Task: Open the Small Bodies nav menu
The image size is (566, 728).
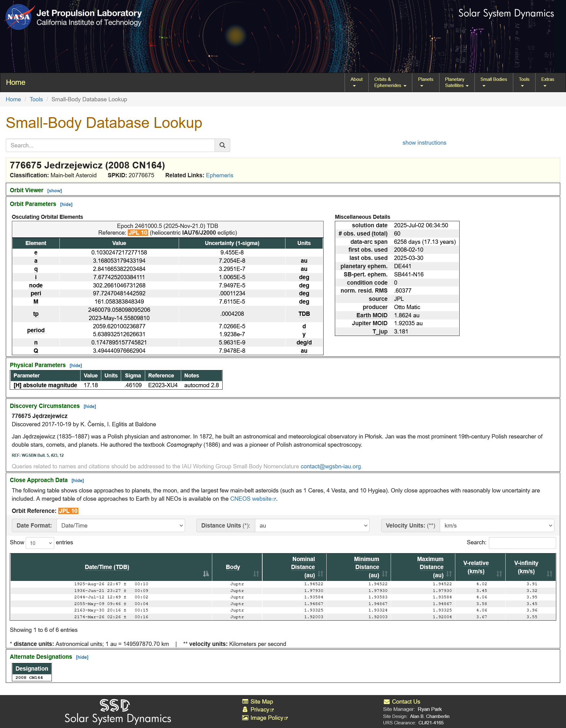Action: (x=493, y=82)
